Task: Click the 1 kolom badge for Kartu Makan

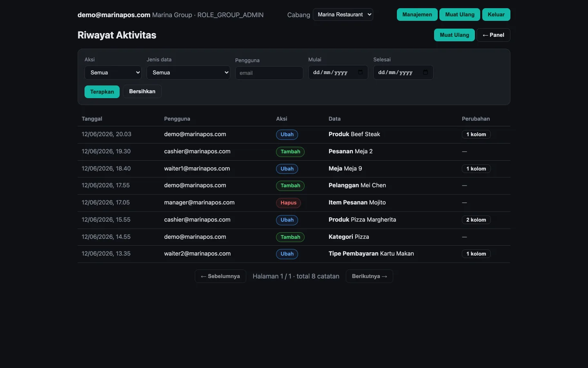Action: click(x=476, y=254)
